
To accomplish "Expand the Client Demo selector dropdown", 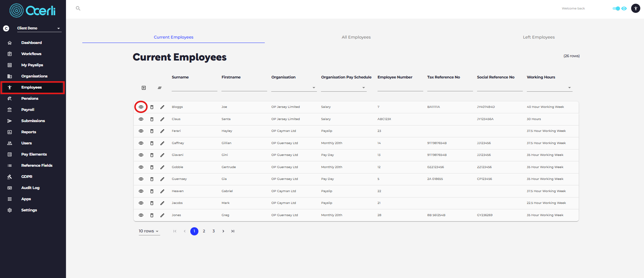I will pyautogui.click(x=39, y=28).
